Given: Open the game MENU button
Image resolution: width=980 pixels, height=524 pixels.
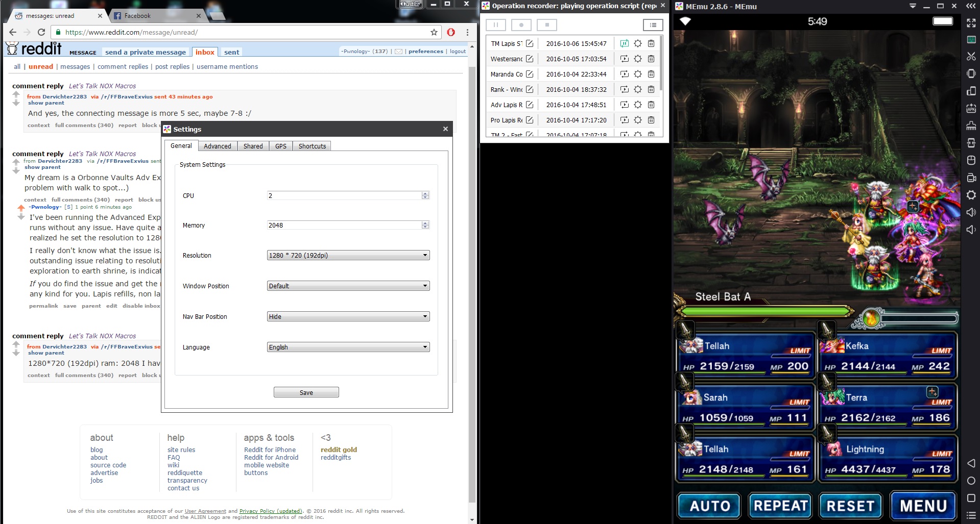Looking at the screenshot, I should coord(923,506).
